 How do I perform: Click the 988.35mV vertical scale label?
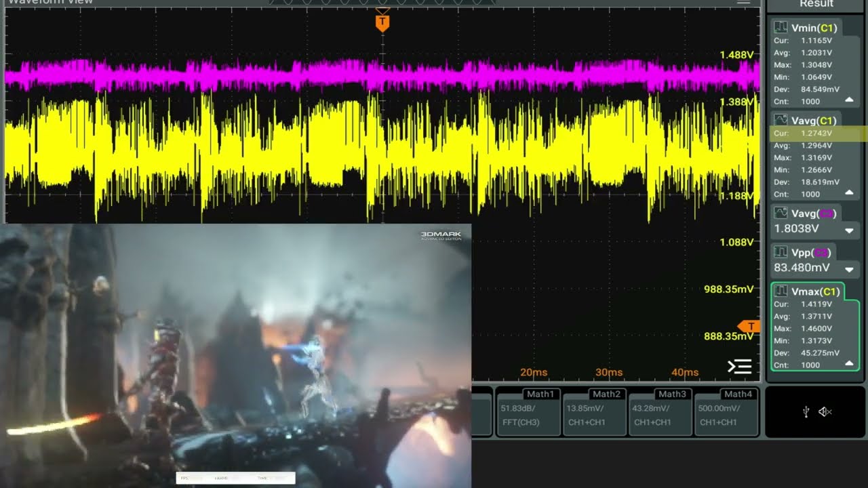pyautogui.click(x=729, y=289)
